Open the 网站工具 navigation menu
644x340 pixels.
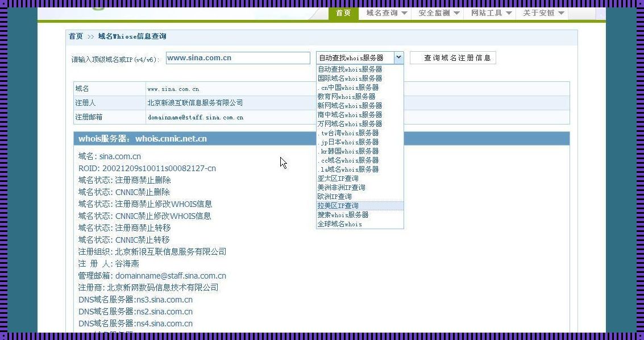[x=491, y=13]
